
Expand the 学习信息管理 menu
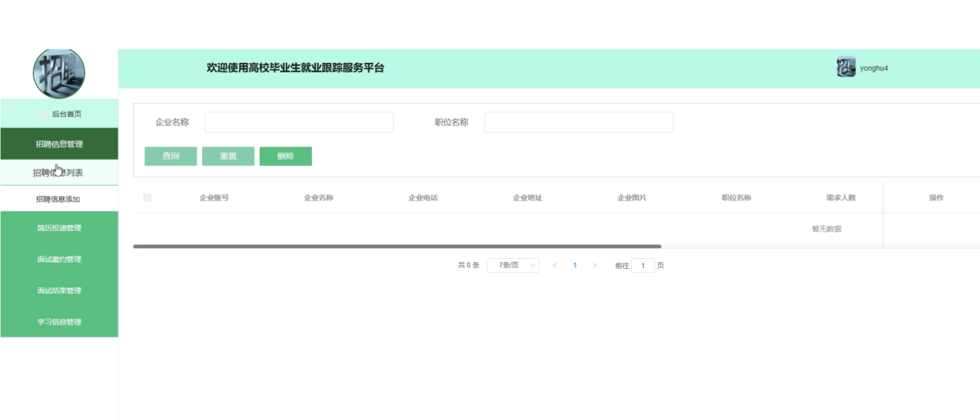tap(59, 322)
